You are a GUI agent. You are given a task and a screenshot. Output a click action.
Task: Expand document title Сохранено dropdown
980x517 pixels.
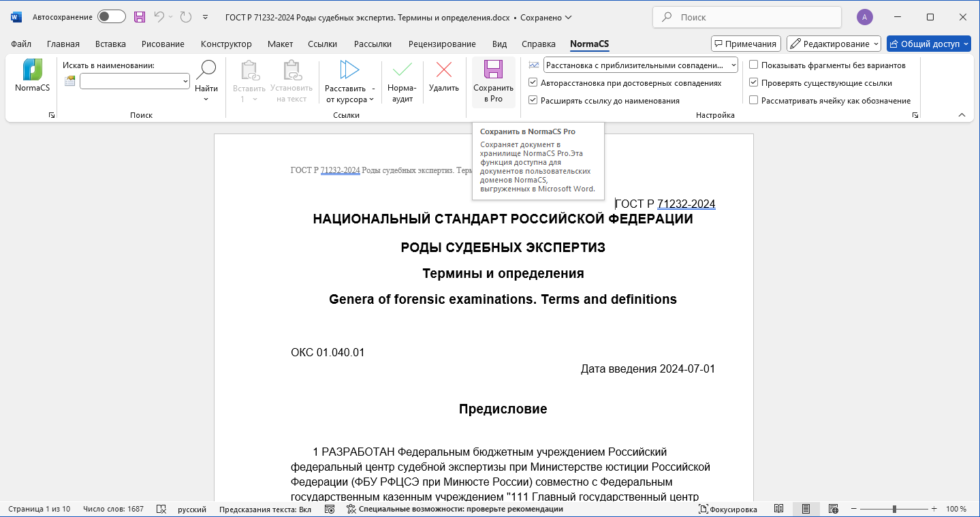coord(569,17)
